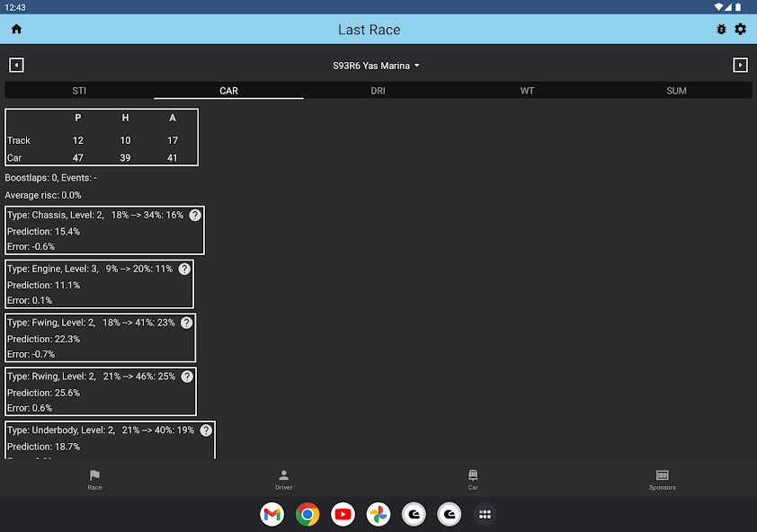This screenshot has height=532, width=757.
Task: Open the Chassis help question mark
Action: [x=195, y=215]
